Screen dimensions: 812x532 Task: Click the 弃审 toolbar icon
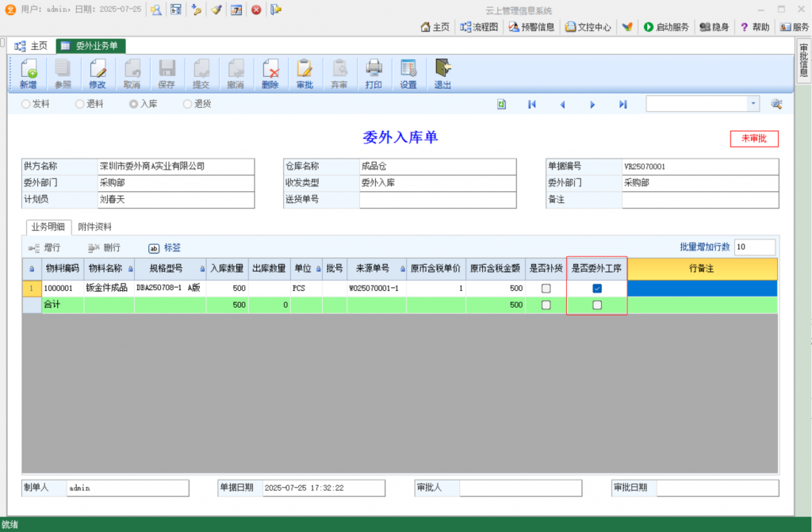pos(339,74)
